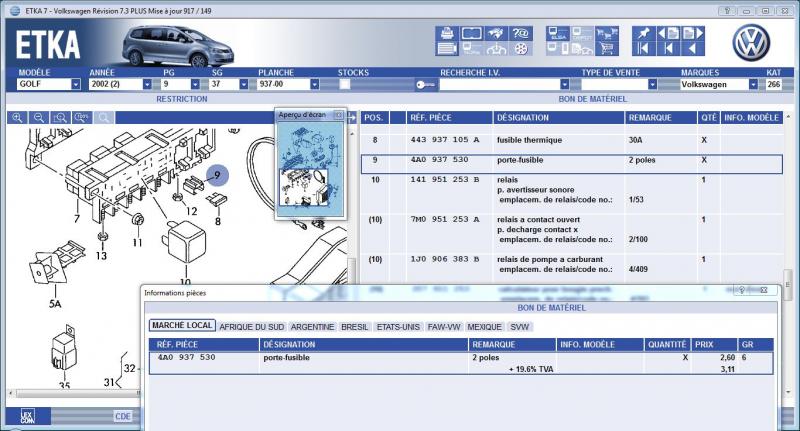Click the LexCom logo in status bar
This screenshot has width=800, height=431.
tap(28, 416)
